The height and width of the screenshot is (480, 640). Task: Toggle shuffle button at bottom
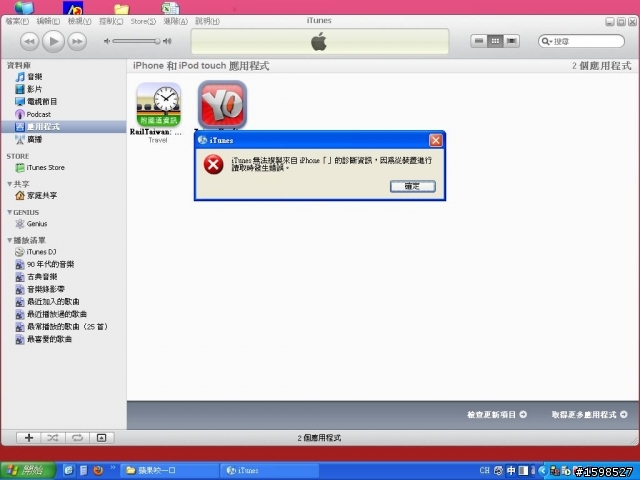[x=53, y=438]
